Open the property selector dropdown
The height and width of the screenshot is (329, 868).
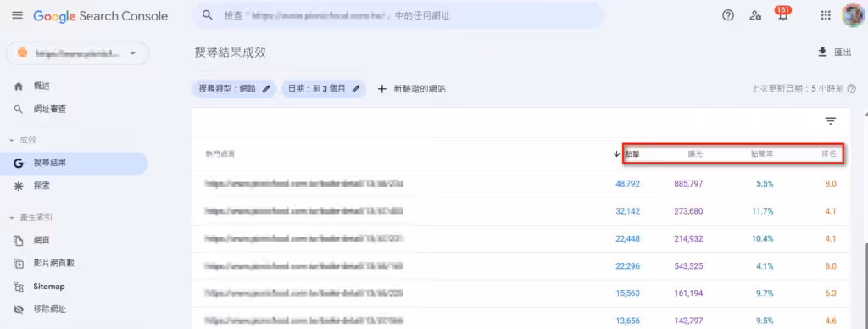click(77, 53)
